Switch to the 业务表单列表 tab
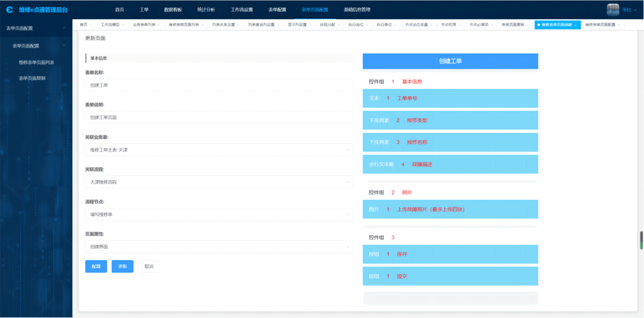644x318 pixels. [144, 25]
